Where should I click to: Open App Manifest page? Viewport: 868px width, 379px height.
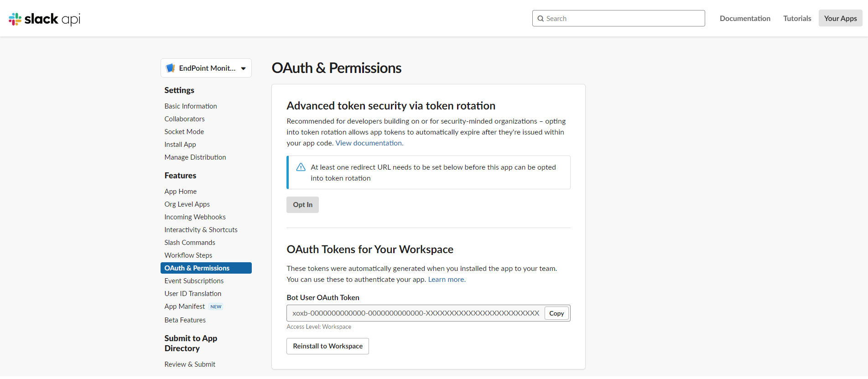pyautogui.click(x=185, y=306)
